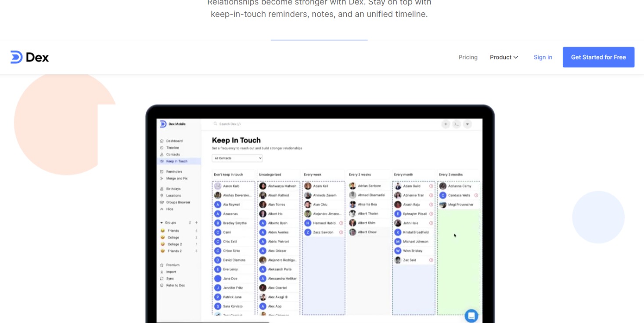Click the Import download icon

click(162, 272)
